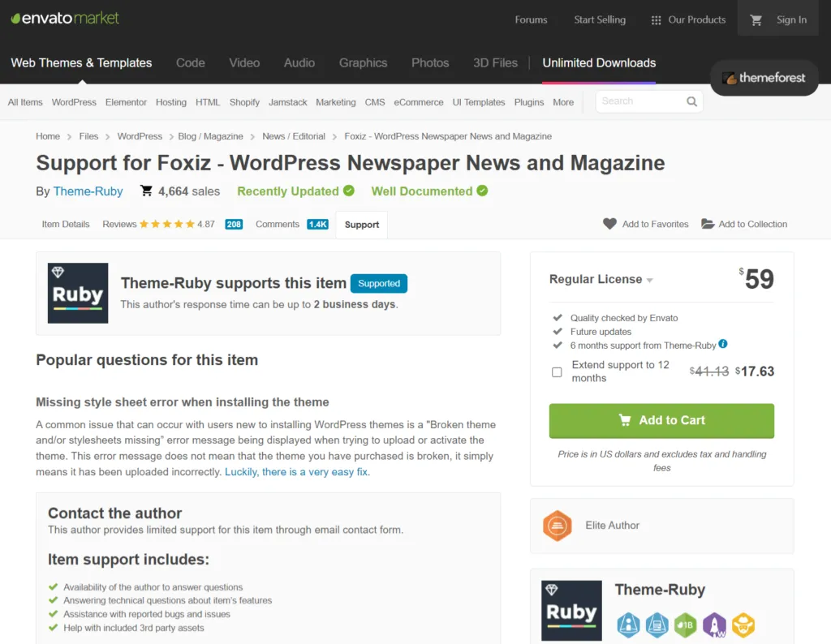This screenshot has width=831, height=644.
Task: Click the search magnifier icon
Action: pos(691,101)
